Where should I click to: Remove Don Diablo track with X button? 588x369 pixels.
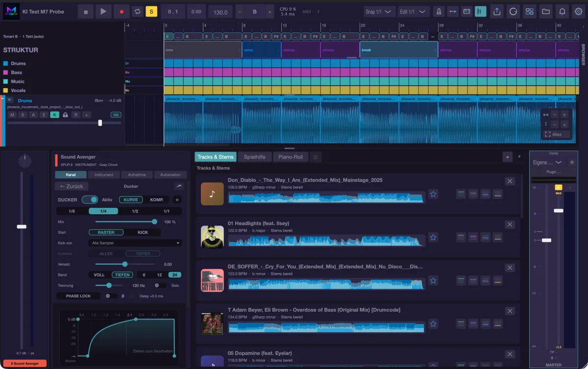coord(510,182)
